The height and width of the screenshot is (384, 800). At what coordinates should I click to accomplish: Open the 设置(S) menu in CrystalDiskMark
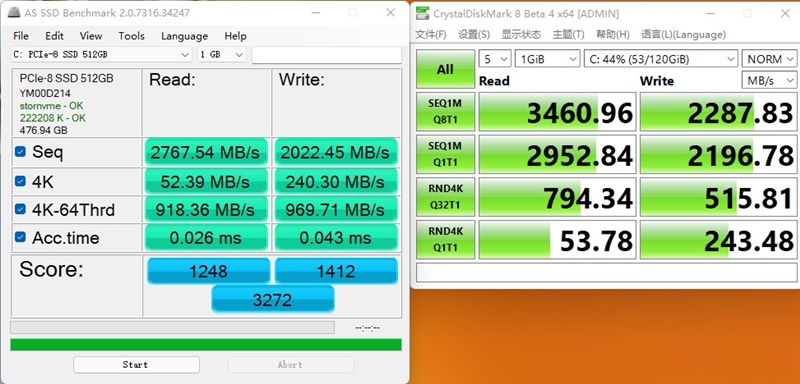474,34
